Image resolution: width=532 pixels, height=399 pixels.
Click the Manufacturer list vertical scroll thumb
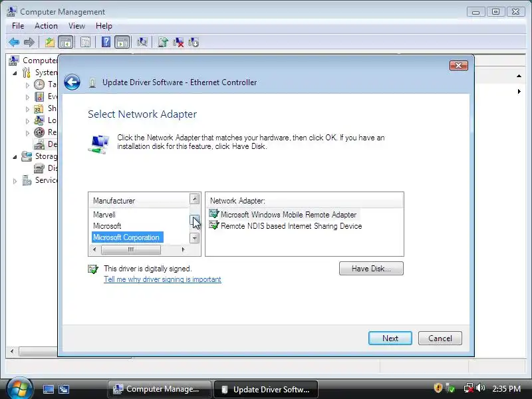pyautogui.click(x=194, y=220)
